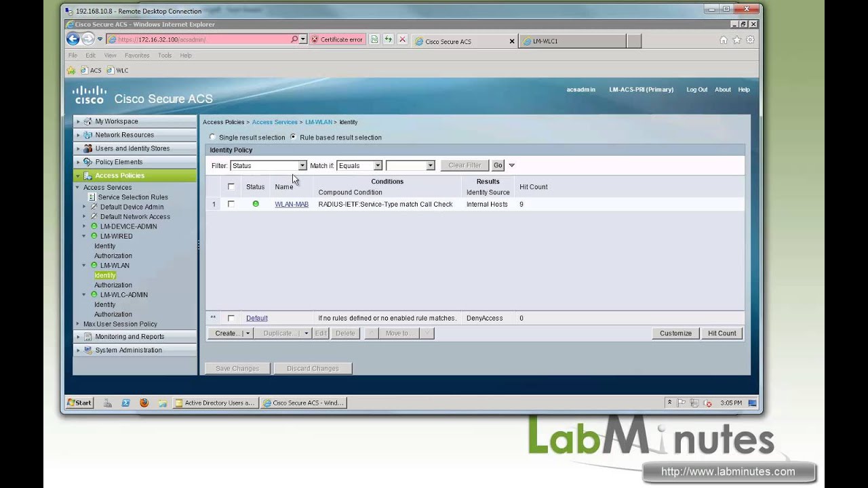Image resolution: width=868 pixels, height=488 pixels.
Task: Click the Users and Identity Stores icon
Action: pyautogui.click(x=88, y=148)
